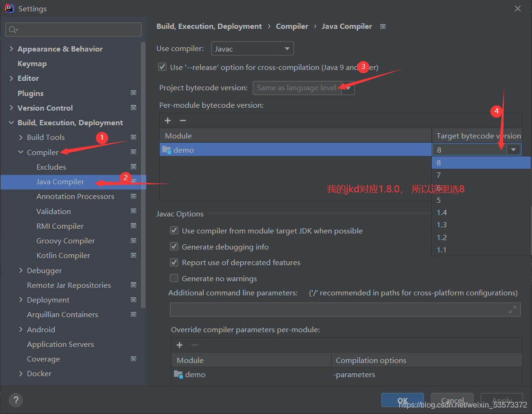Enable Generate no warnings

174,278
